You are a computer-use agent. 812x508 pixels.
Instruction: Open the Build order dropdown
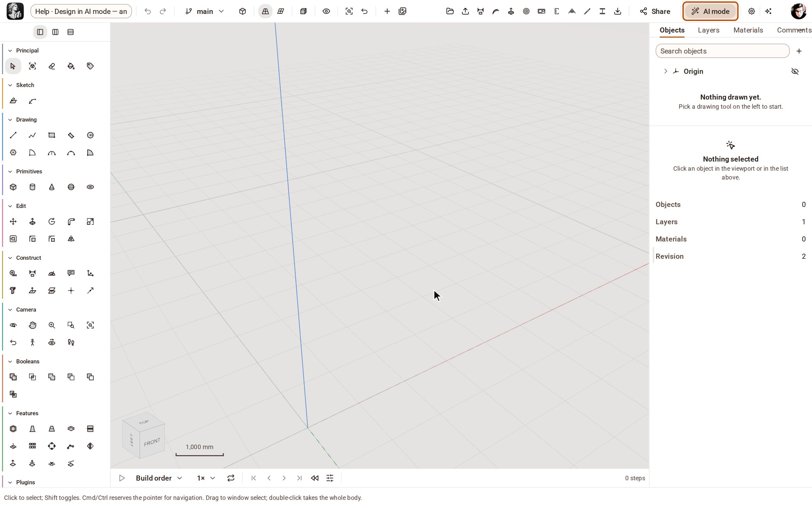tap(159, 478)
